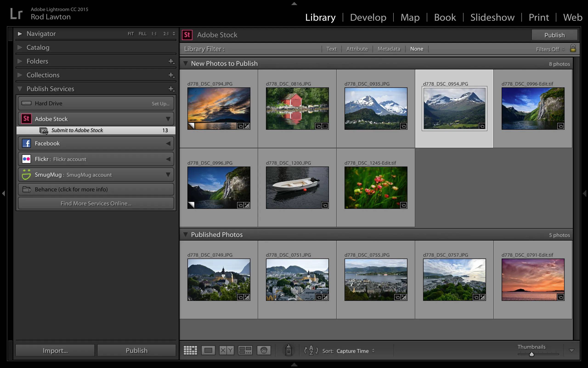Select thumbnail d778_DSC_0749.JPG
The image size is (588, 368).
[219, 280]
